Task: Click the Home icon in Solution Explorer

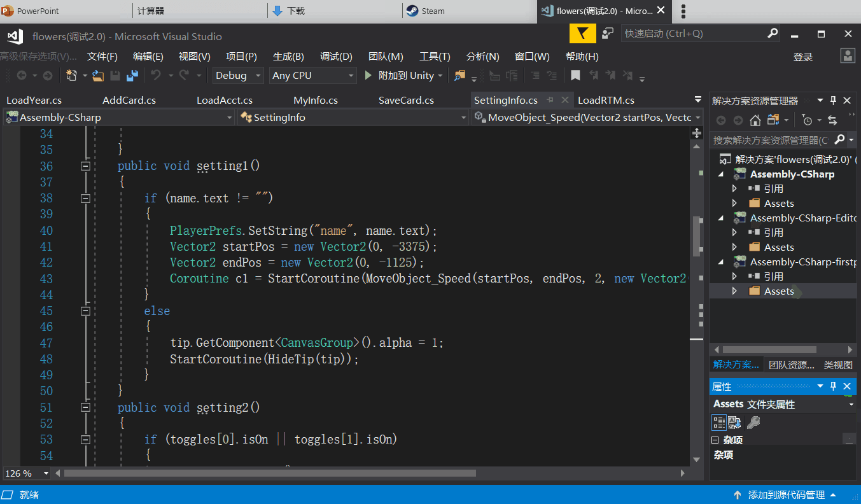Action: coord(755,120)
